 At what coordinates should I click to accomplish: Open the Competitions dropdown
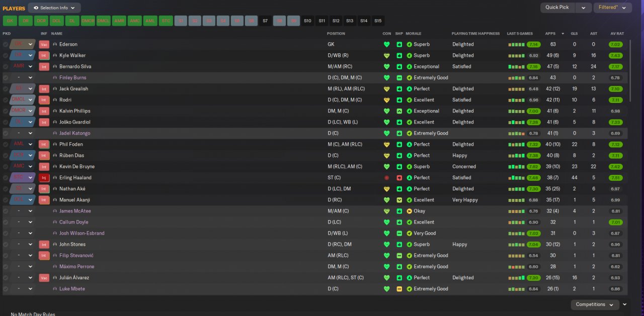coord(595,304)
